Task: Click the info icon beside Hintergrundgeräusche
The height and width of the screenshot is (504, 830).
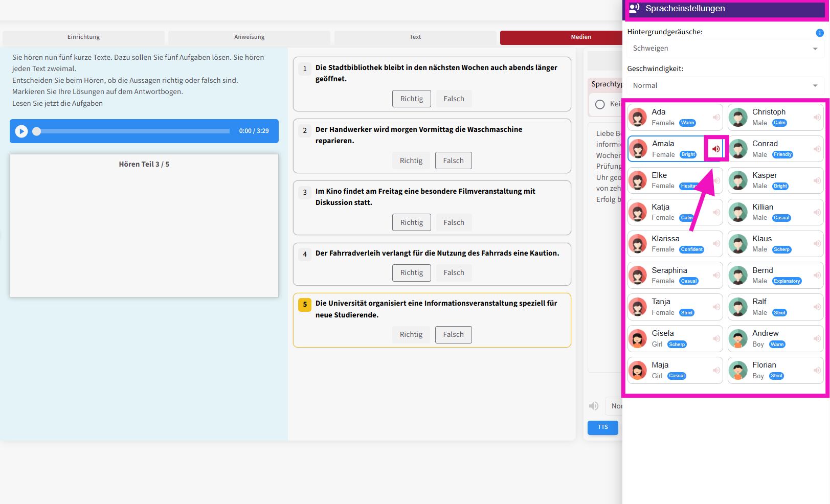Action: click(x=819, y=33)
